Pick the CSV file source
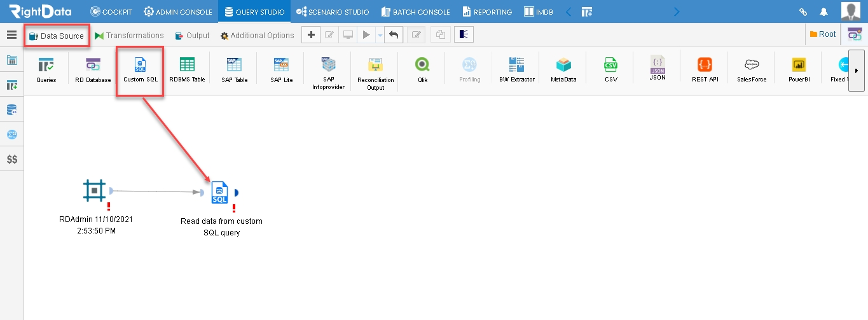868x320 pixels. (x=610, y=70)
